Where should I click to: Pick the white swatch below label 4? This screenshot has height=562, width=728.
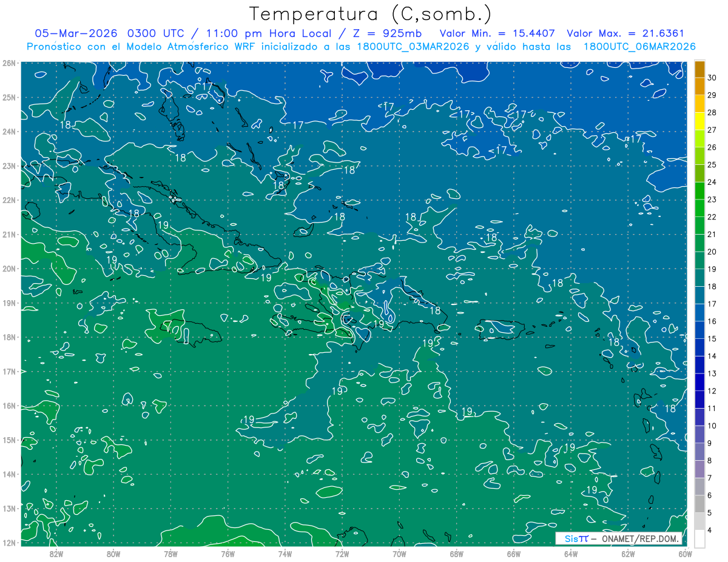point(699,538)
